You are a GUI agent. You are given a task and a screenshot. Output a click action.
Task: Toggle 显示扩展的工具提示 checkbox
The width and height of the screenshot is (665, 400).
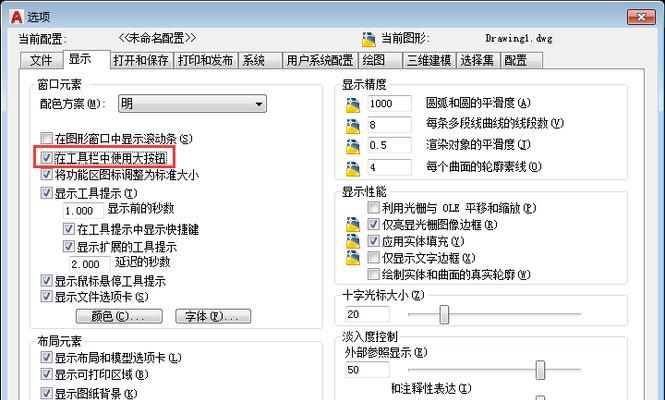point(69,246)
